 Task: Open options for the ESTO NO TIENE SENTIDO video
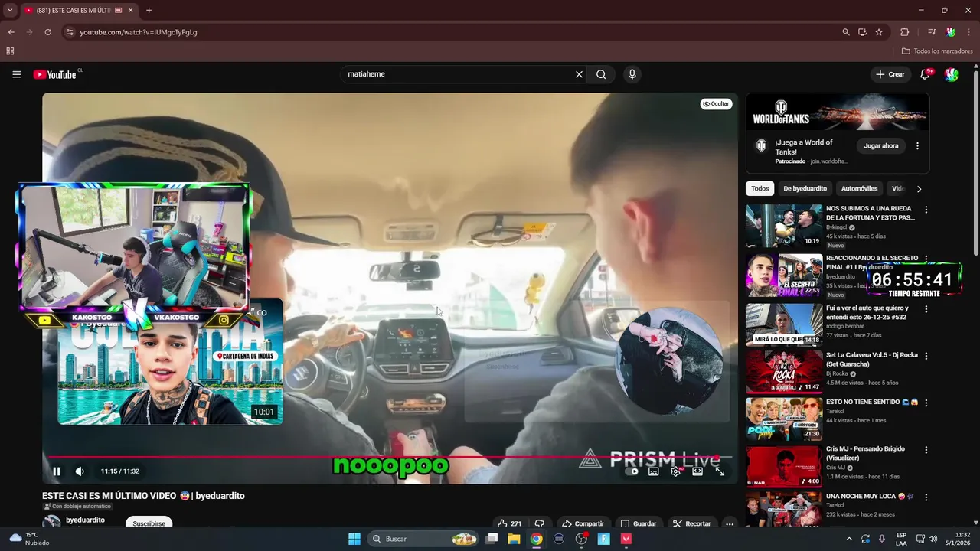(926, 403)
